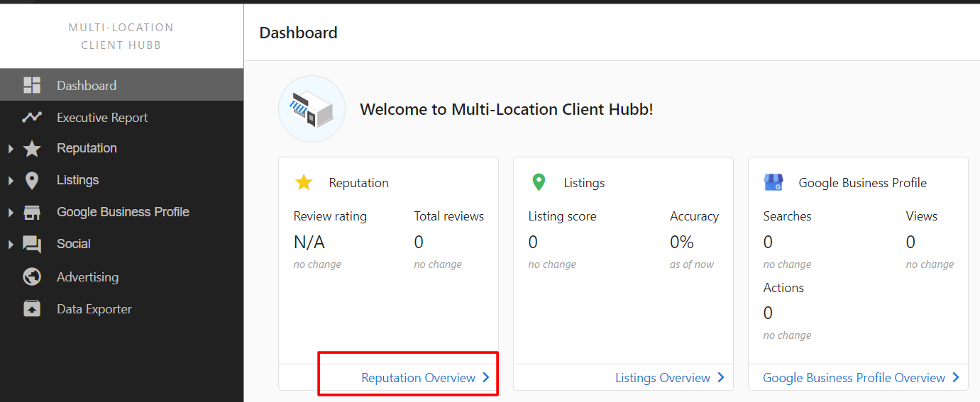
Task: Click the Listings map pin icon in sidebar
Action: (32, 180)
